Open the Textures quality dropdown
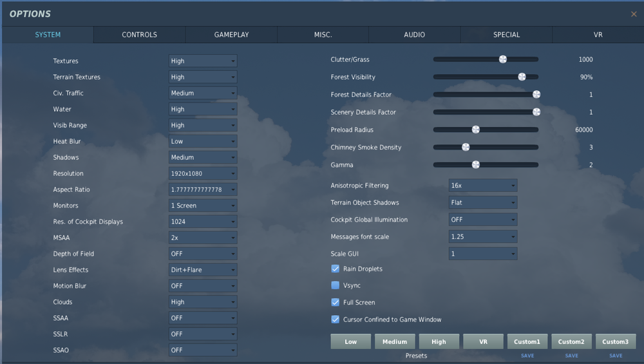This screenshot has width=644, height=364. pyautogui.click(x=203, y=61)
